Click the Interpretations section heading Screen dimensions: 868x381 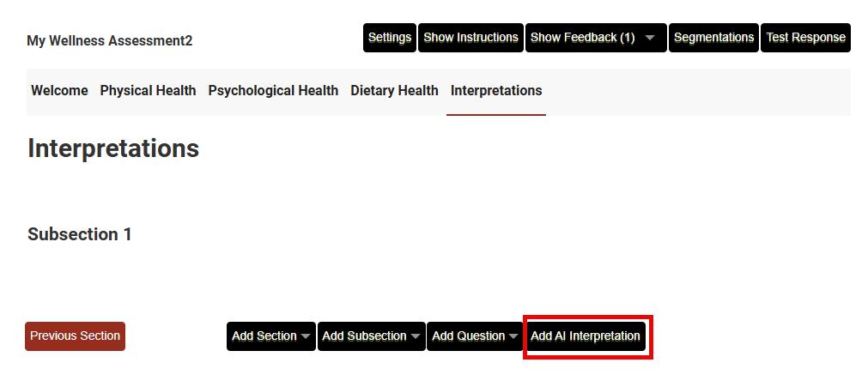point(113,148)
